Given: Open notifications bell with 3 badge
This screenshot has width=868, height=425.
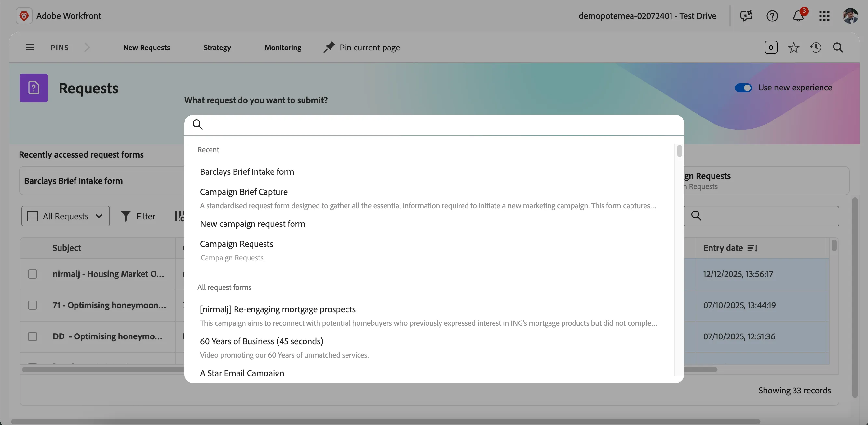Looking at the screenshot, I should click(799, 16).
